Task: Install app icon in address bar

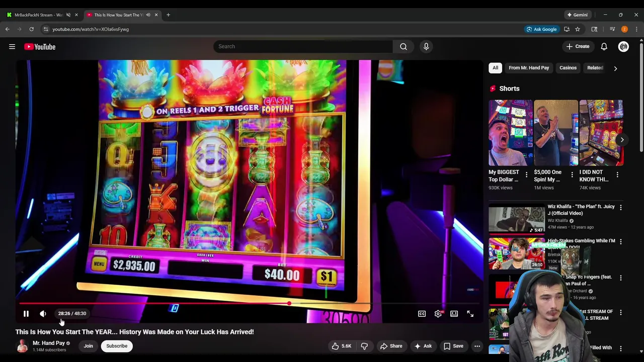Action: [x=567, y=29]
